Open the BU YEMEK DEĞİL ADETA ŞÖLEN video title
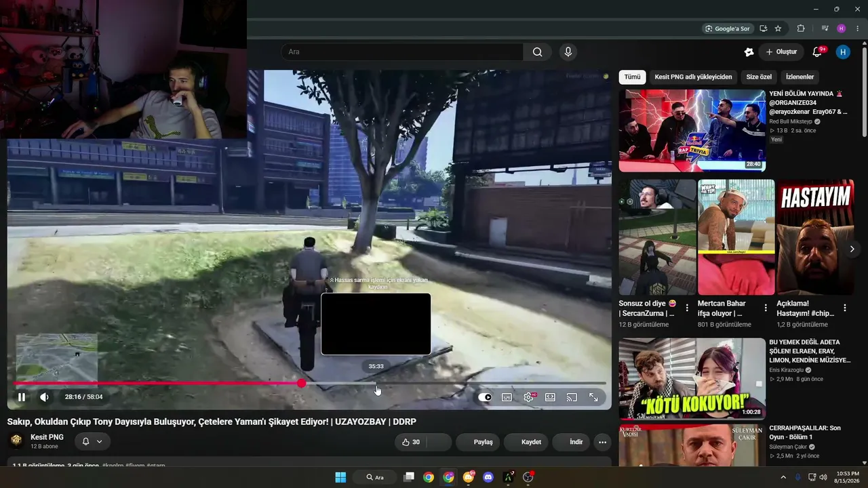The image size is (868, 488). (810, 351)
